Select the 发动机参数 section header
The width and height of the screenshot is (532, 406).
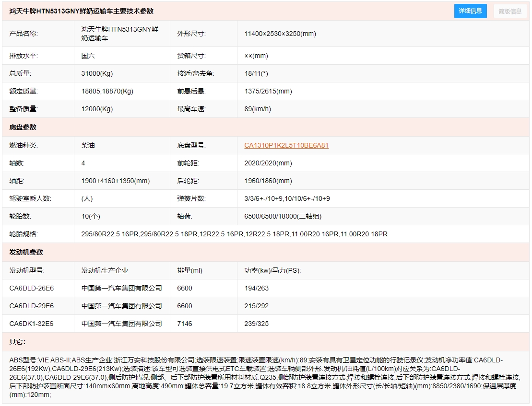pos(26,252)
